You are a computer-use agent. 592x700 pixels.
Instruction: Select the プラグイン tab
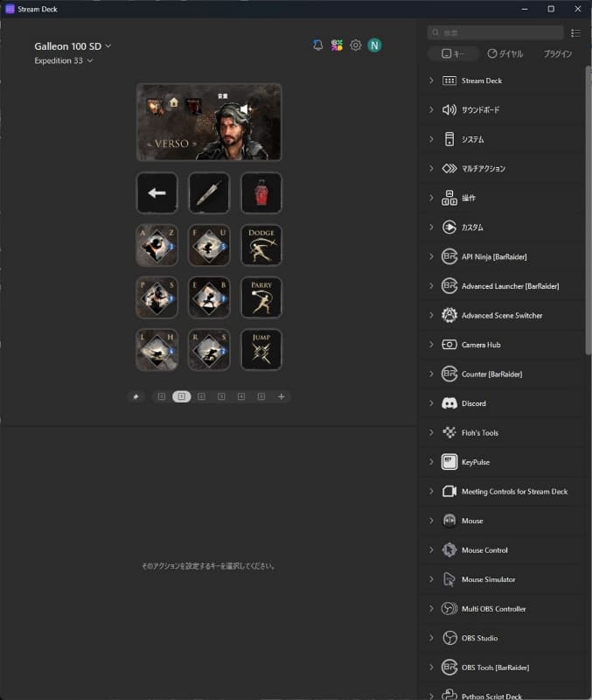[557, 53]
